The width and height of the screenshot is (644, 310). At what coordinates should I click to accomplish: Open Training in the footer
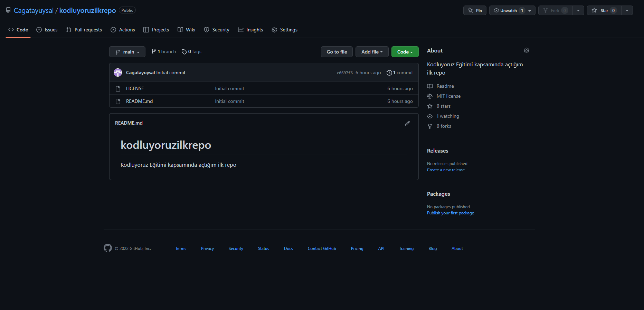click(x=406, y=249)
